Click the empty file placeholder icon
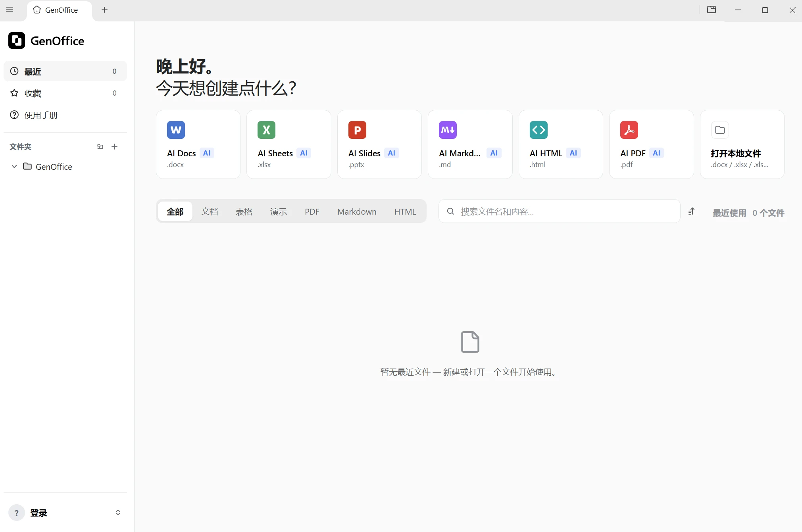Viewport: 802px width, 532px height. click(x=470, y=342)
